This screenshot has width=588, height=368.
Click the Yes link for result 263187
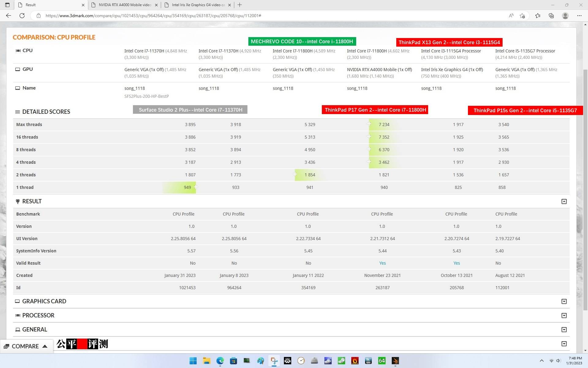382,263
